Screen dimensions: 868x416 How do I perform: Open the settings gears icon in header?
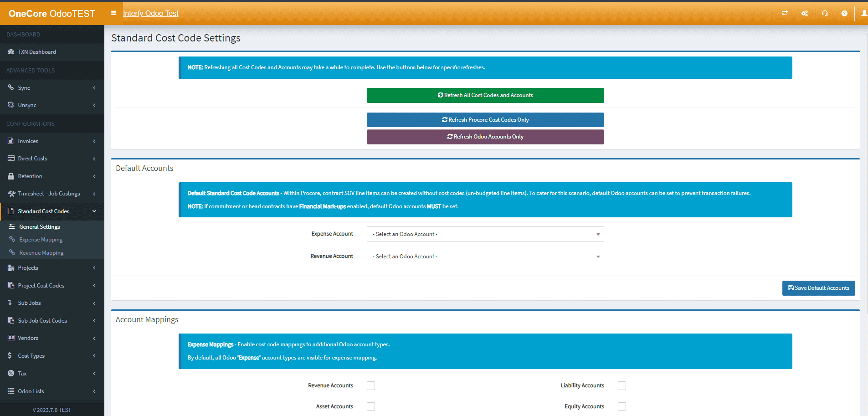[x=805, y=13]
